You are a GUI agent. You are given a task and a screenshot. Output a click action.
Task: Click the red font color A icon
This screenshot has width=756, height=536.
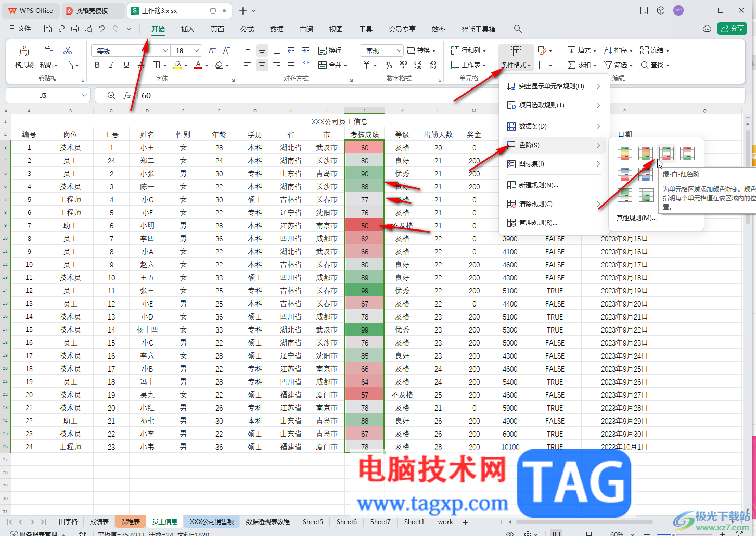pyautogui.click(x=198, y=65)
